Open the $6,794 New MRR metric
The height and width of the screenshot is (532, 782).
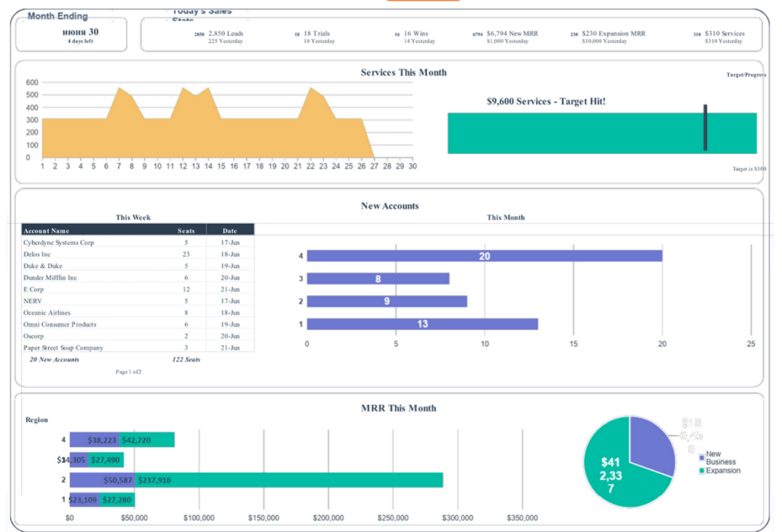(508, 34)
